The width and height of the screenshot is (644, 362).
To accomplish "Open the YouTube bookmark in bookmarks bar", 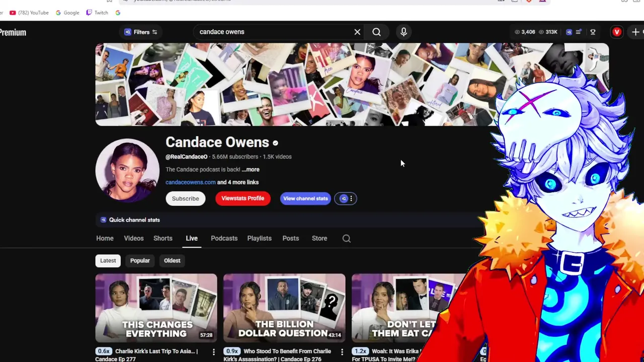I will click(x=29, y=13).
